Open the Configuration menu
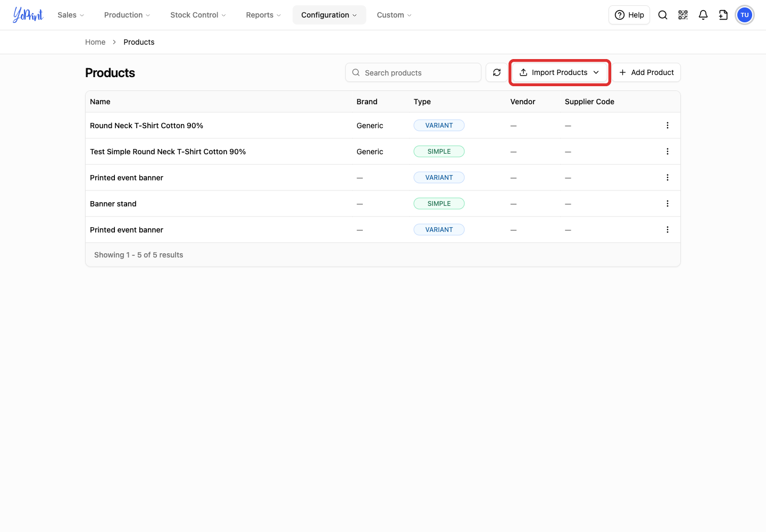This screenshot has width=766, height=532. coord(329,15)
